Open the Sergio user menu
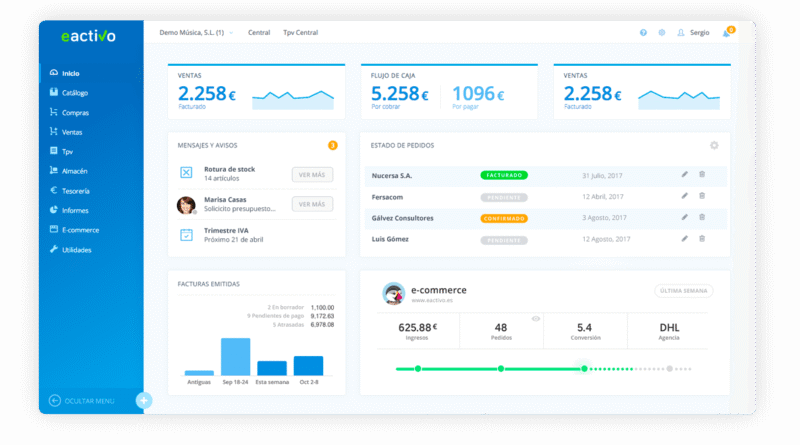This screenshot has width=800, height=445. (x=693, y=32)
